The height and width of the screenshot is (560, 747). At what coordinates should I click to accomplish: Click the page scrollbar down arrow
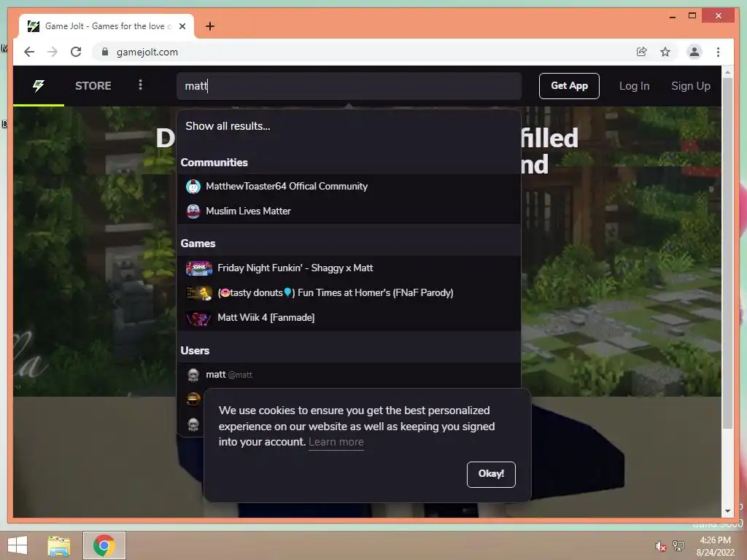(727, 511)
